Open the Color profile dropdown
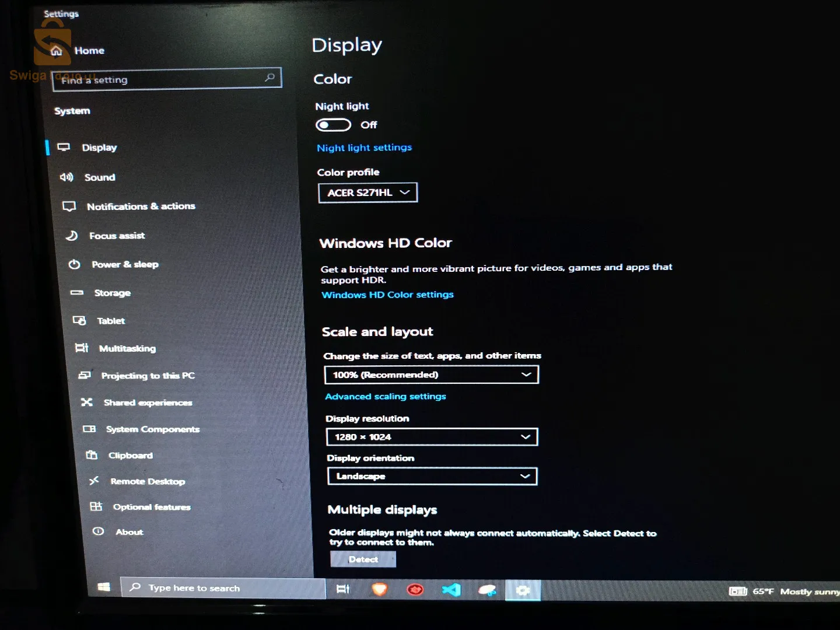Image resolution: width=840 pixels, height=630 pixels. (367, 192)
